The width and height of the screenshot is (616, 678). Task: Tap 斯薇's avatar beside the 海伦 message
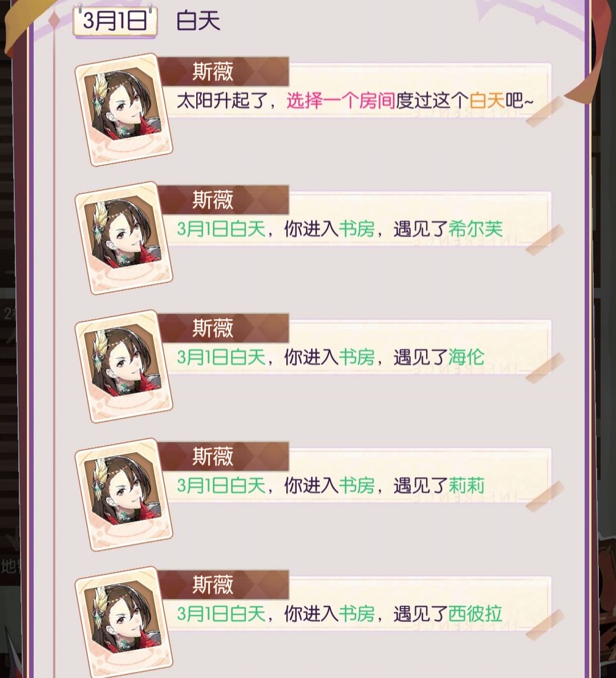(x=124, y=366)
